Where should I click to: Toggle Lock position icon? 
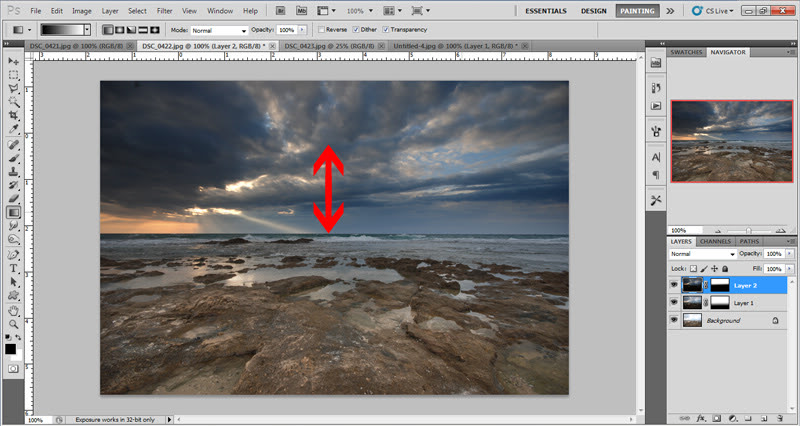point(715,268)
